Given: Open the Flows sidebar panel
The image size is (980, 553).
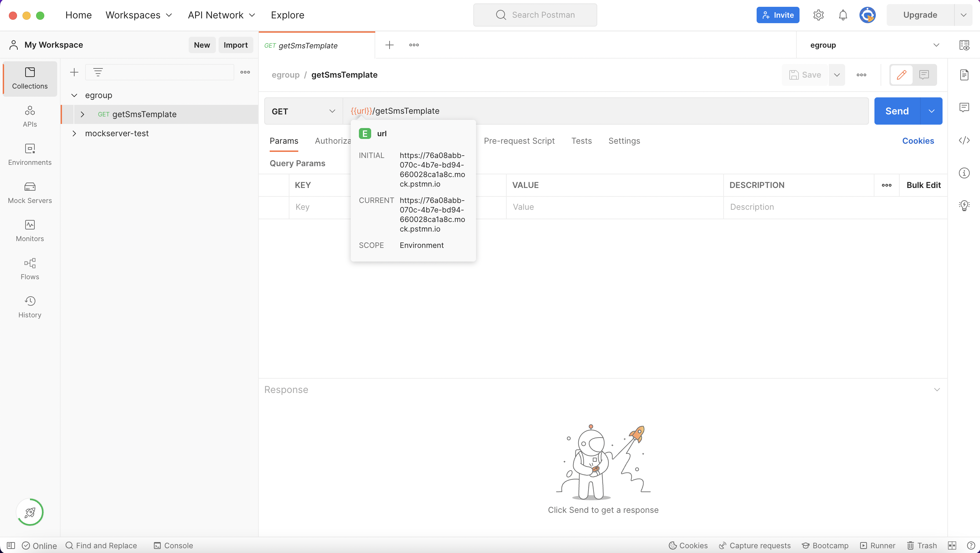Looking at the screenshot, I should (x=30, y=269).
